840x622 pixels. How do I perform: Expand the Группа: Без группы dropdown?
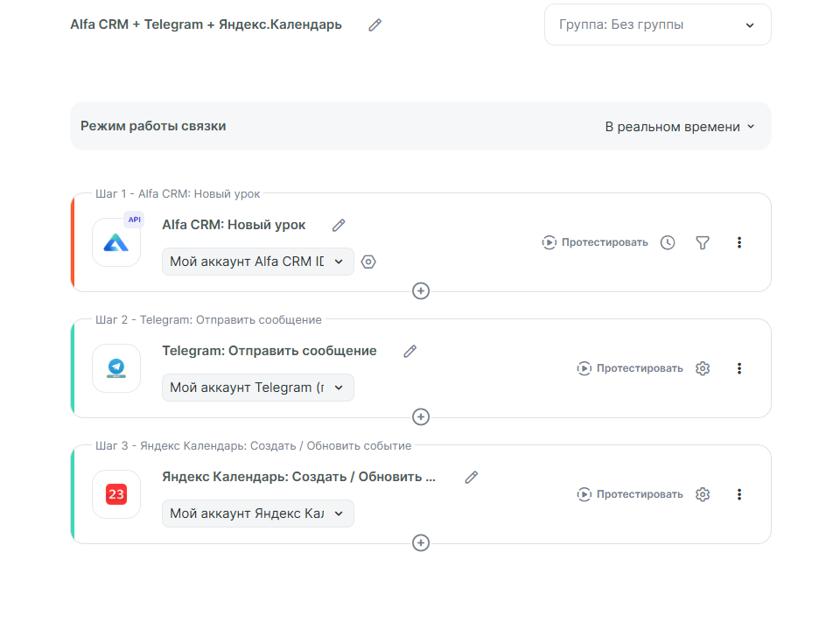(657, 25)
